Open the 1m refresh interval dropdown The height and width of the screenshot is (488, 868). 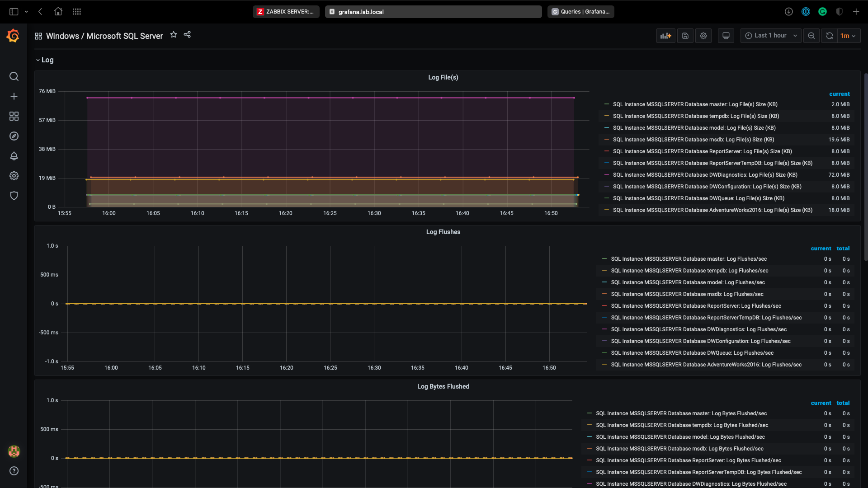[848, 36]
